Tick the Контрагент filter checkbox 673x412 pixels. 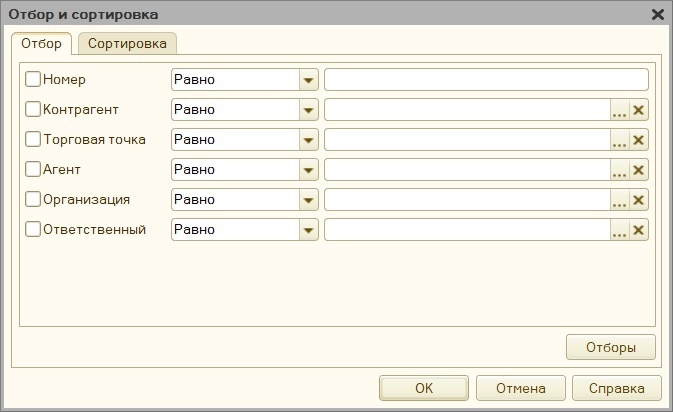click(33, 109)
